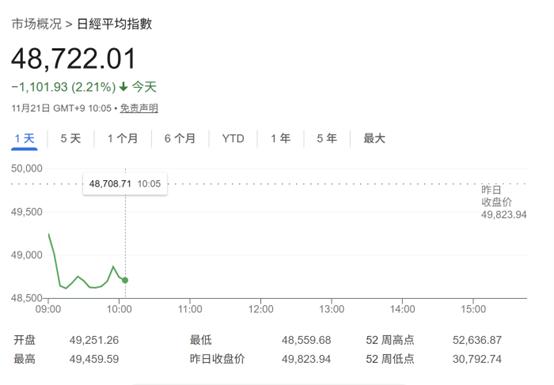The image size is (554, 385).
Task: Click the main price 48,722.01
Action: [x=73, y=59]
